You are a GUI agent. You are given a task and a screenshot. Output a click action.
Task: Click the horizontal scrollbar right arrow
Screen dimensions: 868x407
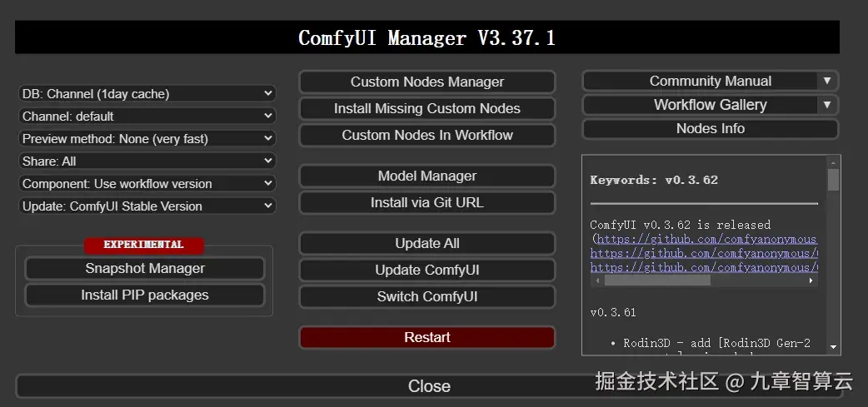coord(811,280)
